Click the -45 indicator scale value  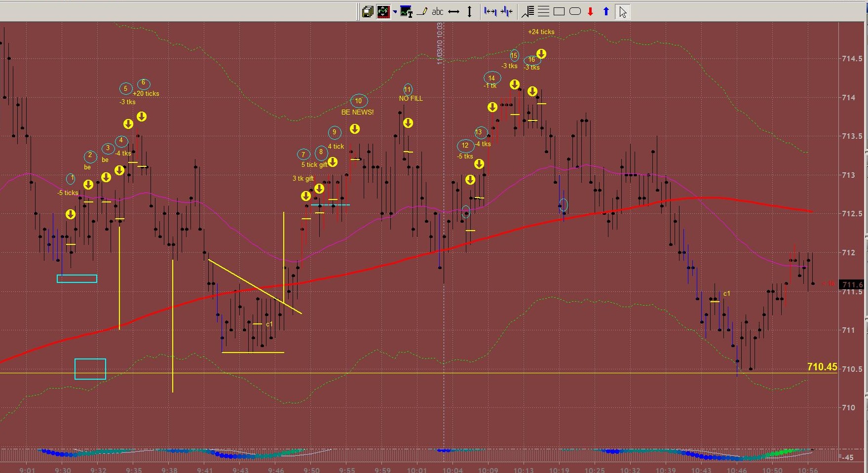pos(848,458)
